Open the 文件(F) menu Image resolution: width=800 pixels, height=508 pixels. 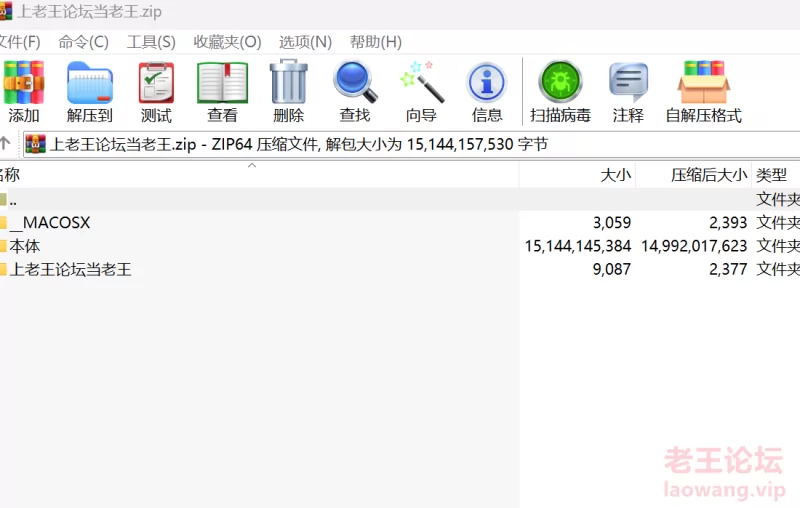[19, 42]
